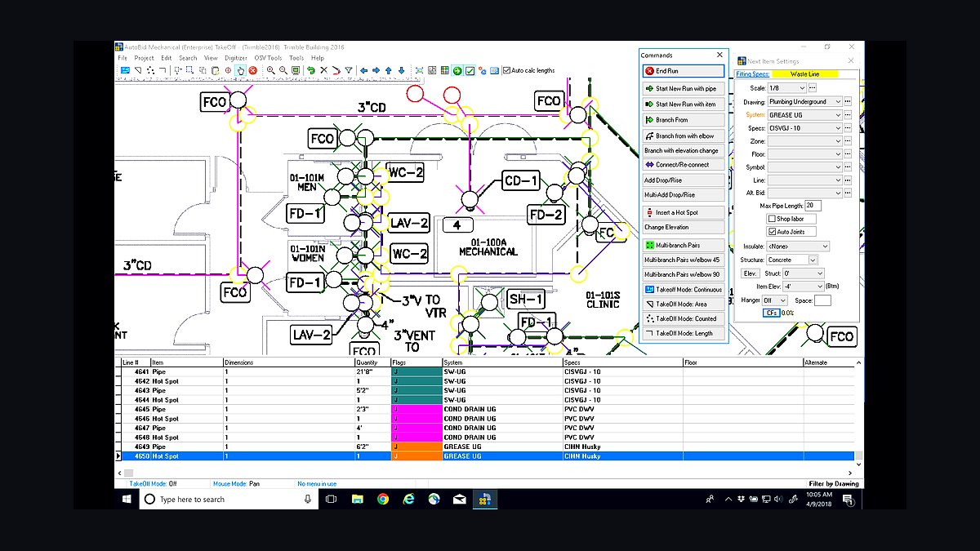Click the zoom-to-extents toolbar icon

tap(420, 70)
